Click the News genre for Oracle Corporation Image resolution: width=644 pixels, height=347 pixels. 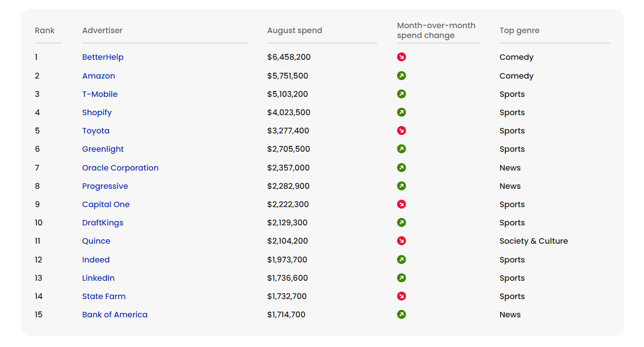[x=510, y=168]
